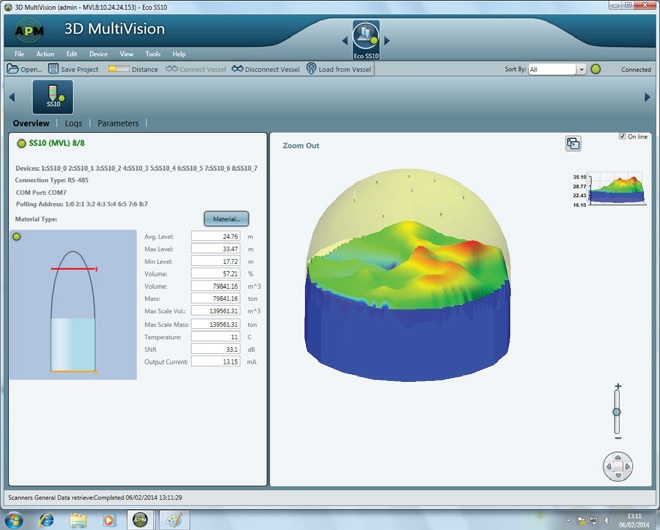This screenshot has width=660, height=530.
Task: Click the Volume percent value field
Action: (216, 274)
